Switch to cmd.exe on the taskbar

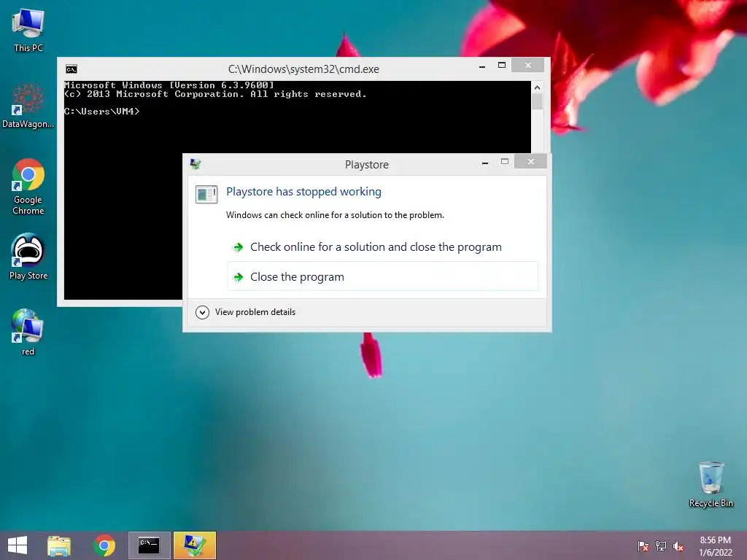[x=149, y=545]
